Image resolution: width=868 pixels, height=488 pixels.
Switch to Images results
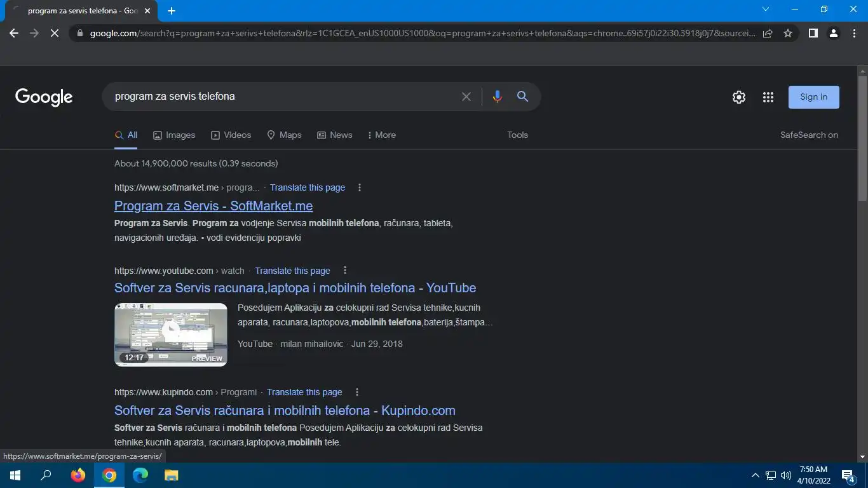(x=174, y=135)
